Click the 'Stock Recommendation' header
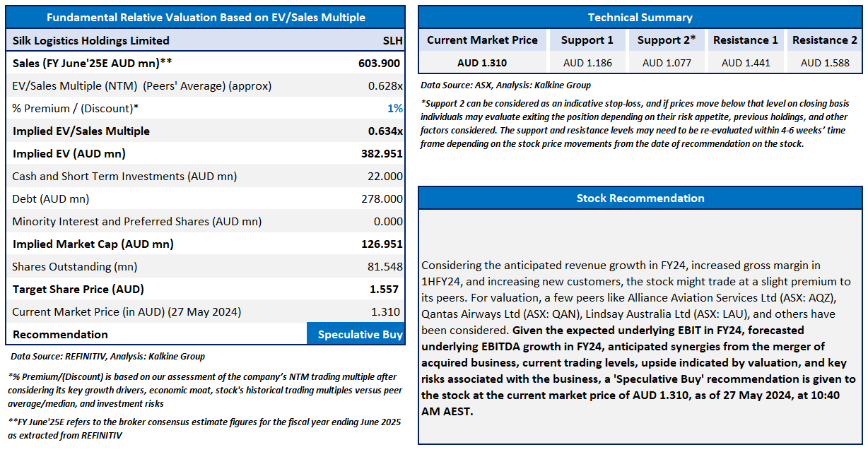This screenshot has height=452, width=868. coord(640,198)
